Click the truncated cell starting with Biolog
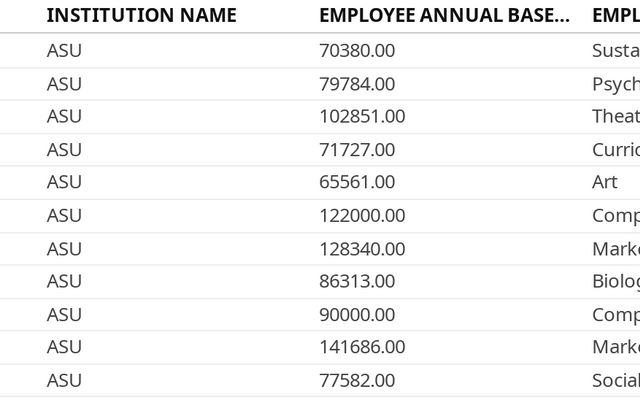 coord(616,281)
